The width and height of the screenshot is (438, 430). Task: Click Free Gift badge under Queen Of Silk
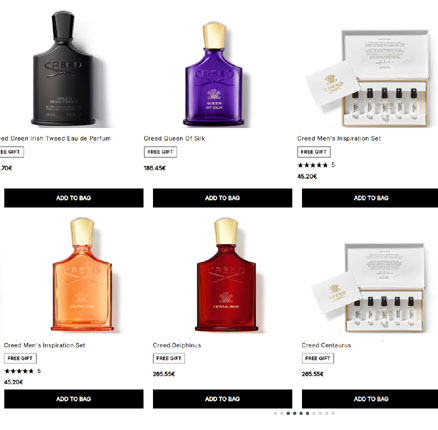point(160,152)
